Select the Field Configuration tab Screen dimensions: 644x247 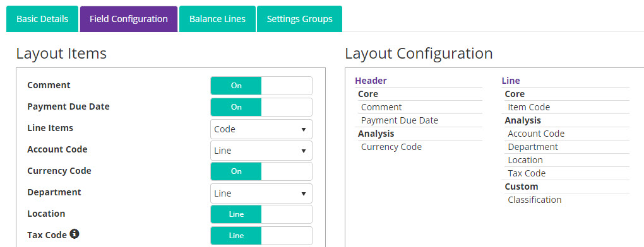point(129,19)
